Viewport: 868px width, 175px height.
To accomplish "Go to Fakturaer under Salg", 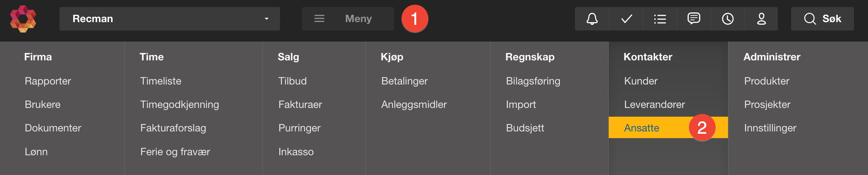I will (300, 104).
